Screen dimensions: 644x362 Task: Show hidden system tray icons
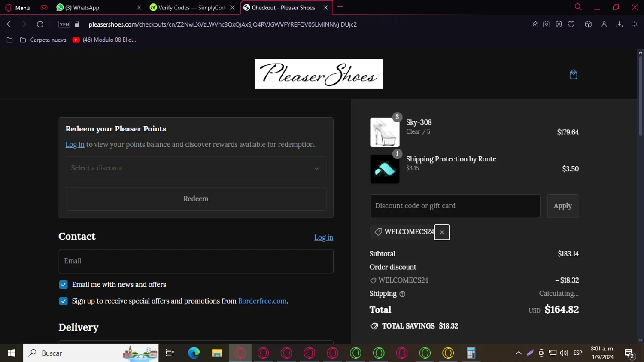coord(519,353)
